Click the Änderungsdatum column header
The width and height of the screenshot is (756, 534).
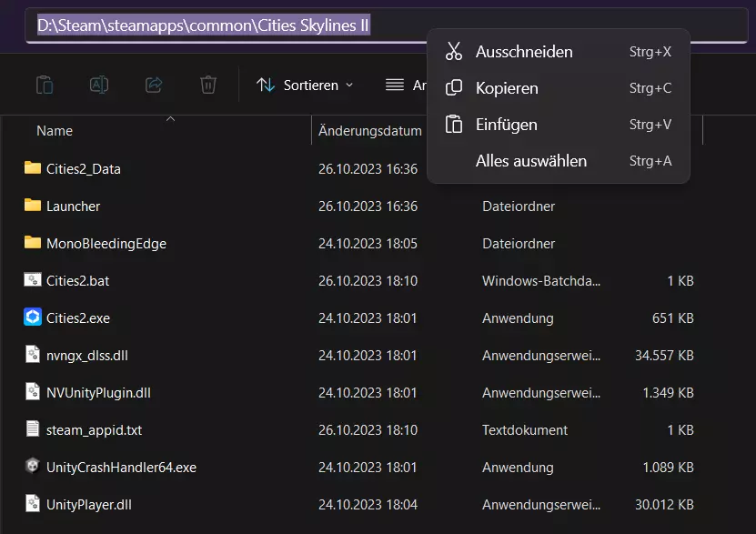point(369,131)
